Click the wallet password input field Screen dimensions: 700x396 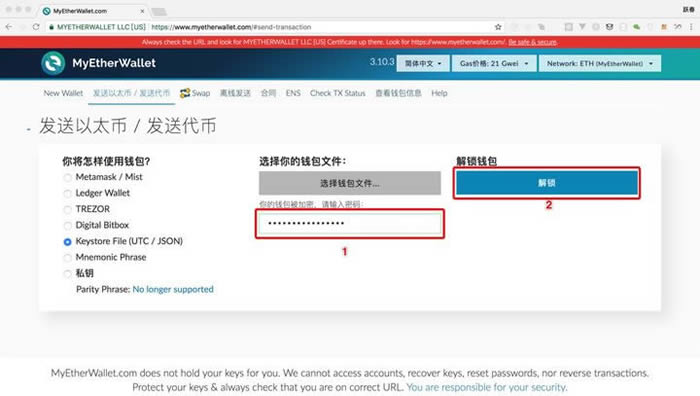(350, 223)
